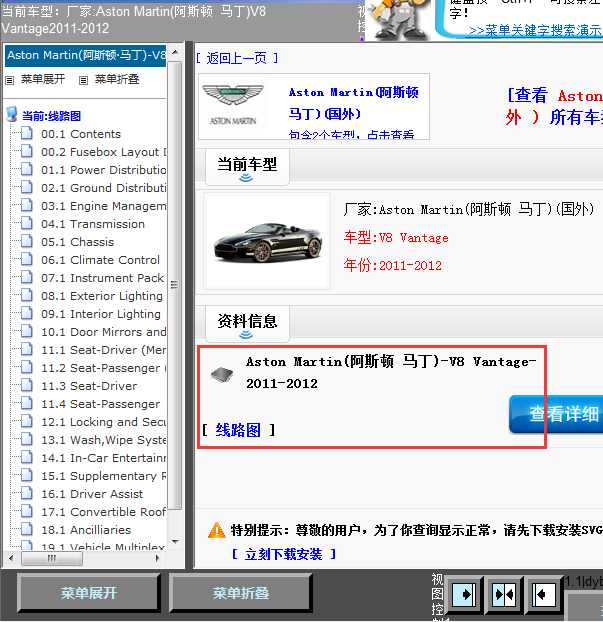Open Aston Martin(阿斯顿马丁)(国外) brand link

click(x=353, y=103)
